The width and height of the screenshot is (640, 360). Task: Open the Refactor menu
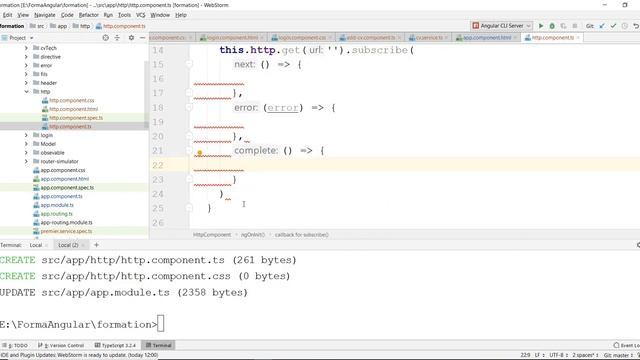pyautogui.click(x=89, y=15)
